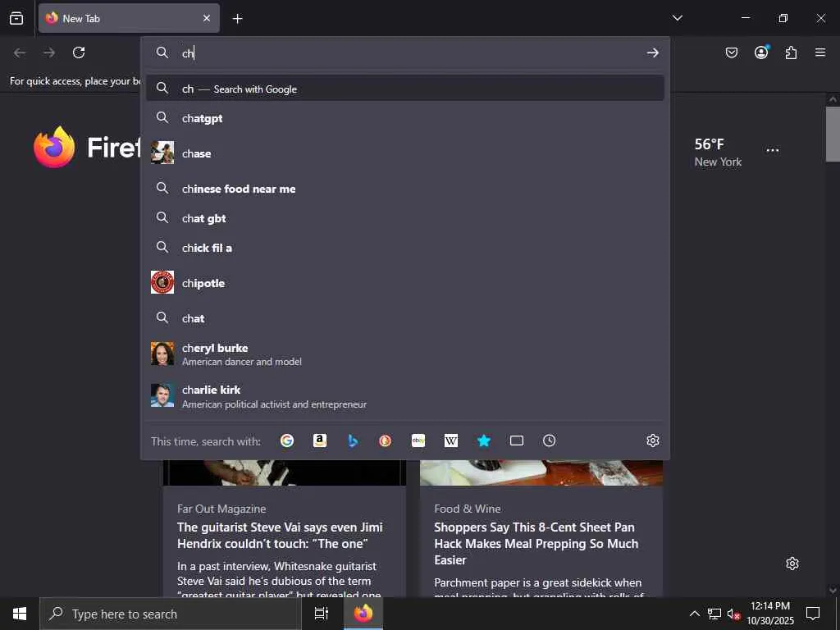Search this time with DuckDuckGo icon
This screenshot has height=630, width=840.
point(386,441)
